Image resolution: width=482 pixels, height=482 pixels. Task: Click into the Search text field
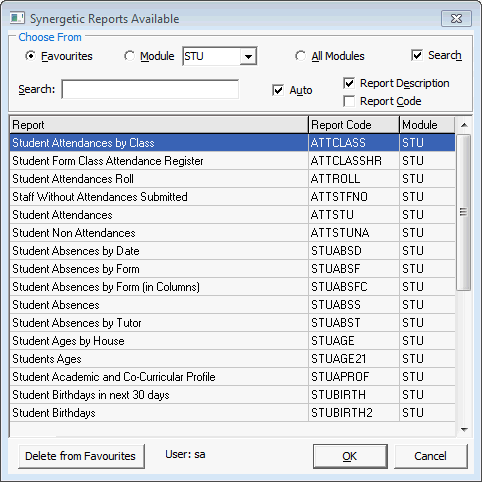pos(150,89)
